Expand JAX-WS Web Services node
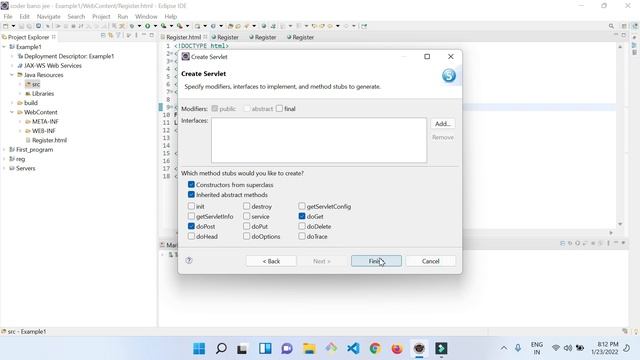Image resolution: width=640 pixels, height=360 pixels. (12, 66)
